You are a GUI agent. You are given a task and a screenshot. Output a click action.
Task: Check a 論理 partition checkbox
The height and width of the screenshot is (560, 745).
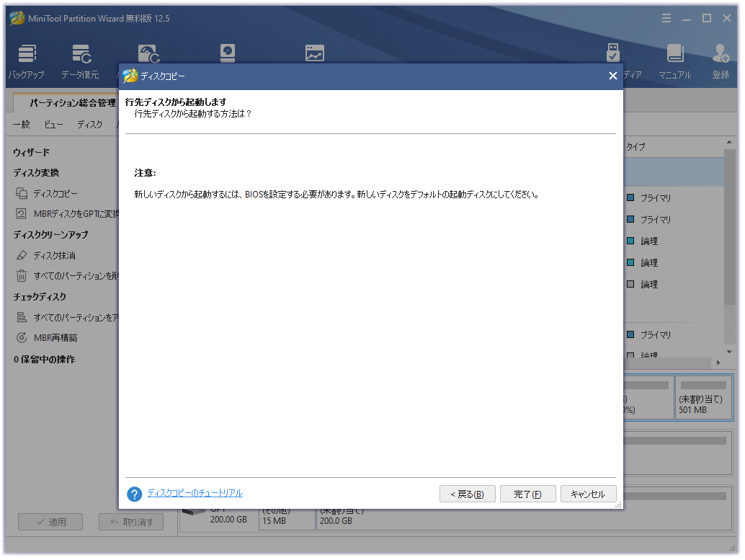[632, 241]
